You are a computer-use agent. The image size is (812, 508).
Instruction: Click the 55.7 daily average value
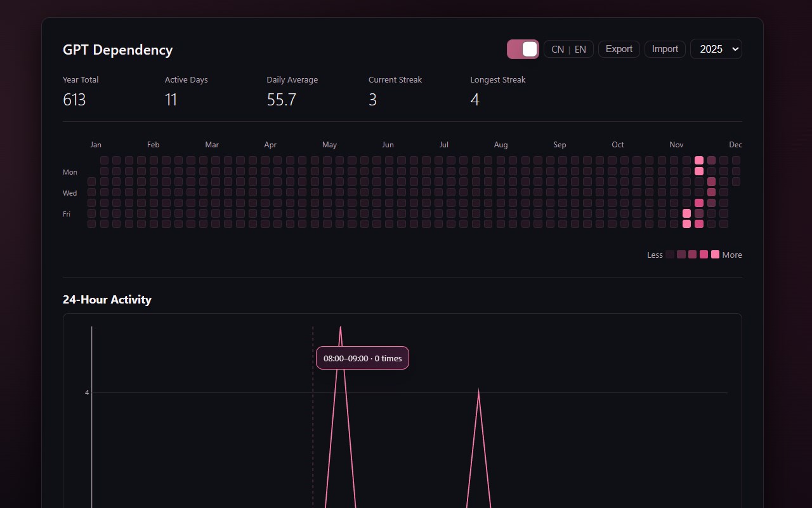282,100
